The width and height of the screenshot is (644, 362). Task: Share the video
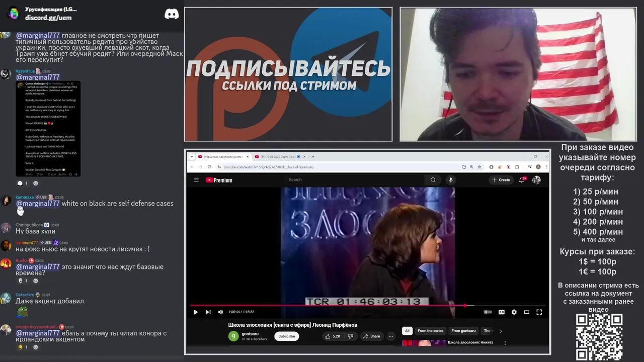[x=372, y=336]
